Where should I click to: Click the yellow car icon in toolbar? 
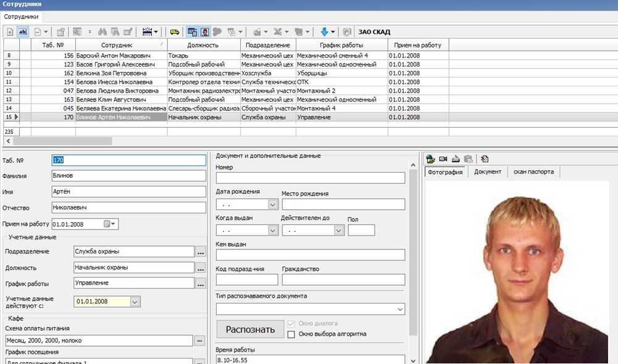pyautogui.click(x=175, y=31)
